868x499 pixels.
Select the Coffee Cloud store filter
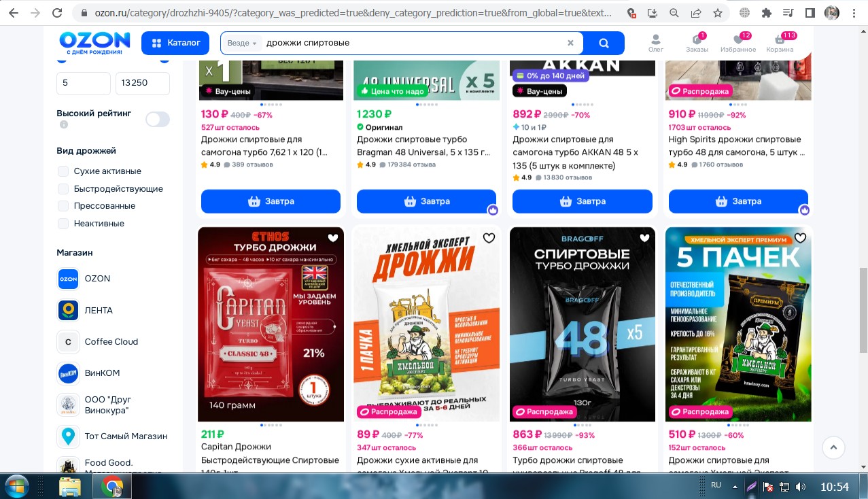pos(98,342)
